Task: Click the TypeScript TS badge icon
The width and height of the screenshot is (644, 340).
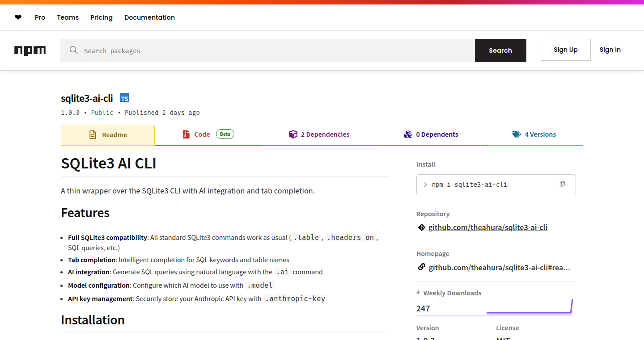Action: 124,98
